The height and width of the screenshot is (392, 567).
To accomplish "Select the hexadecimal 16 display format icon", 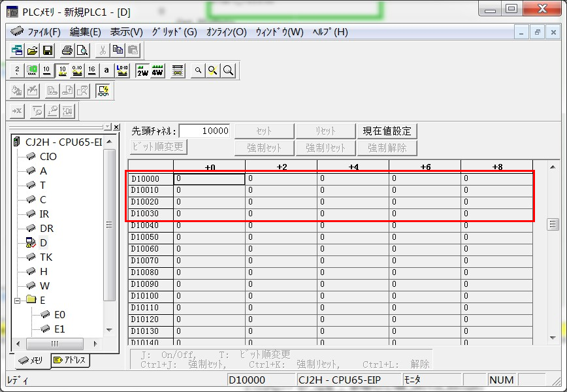I will click(x=91, y=71).
